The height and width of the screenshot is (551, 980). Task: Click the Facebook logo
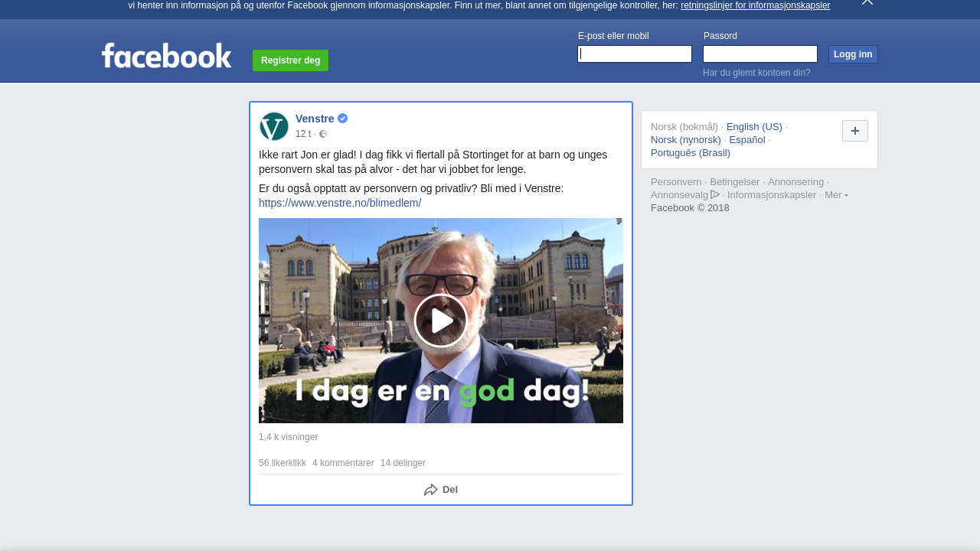[166, 55]
